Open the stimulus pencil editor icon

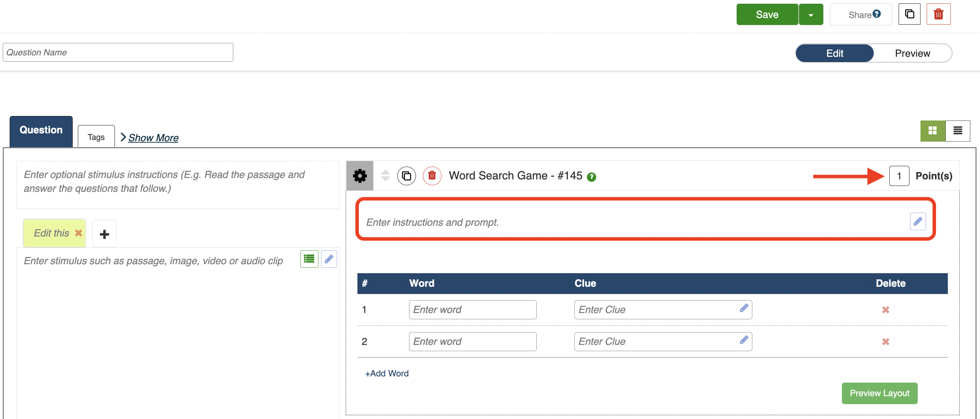[329, 259]
